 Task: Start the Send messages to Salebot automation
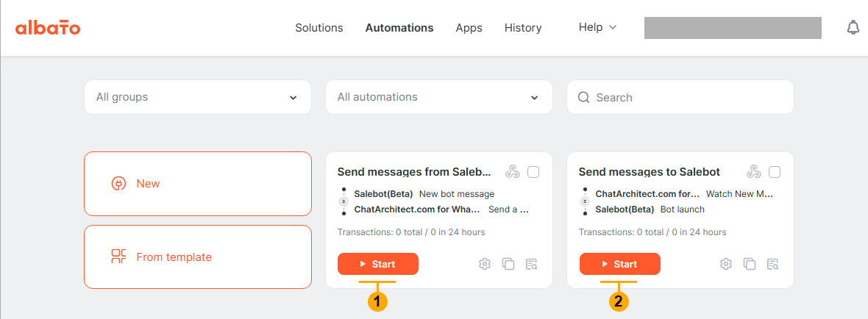pyautogui.click(x=620, y=264)
